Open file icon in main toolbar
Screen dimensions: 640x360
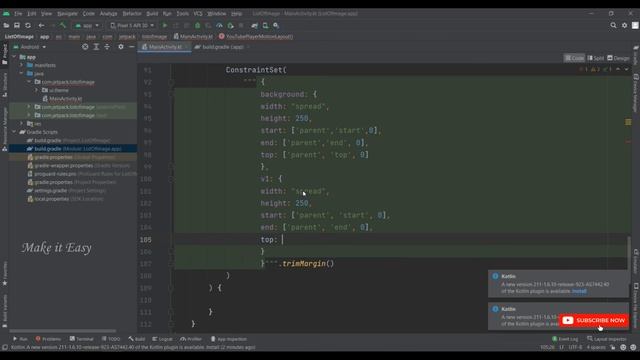click(6, 25)
